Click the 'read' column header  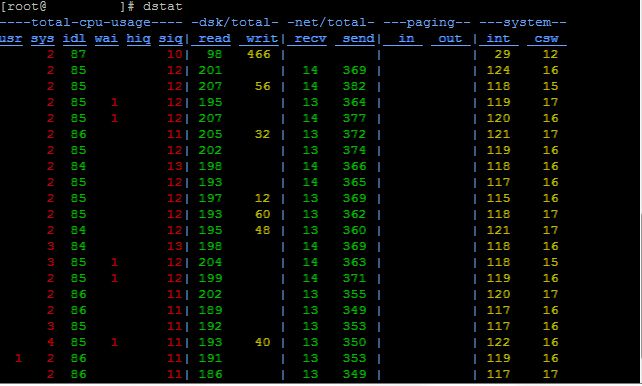point(214,38)
